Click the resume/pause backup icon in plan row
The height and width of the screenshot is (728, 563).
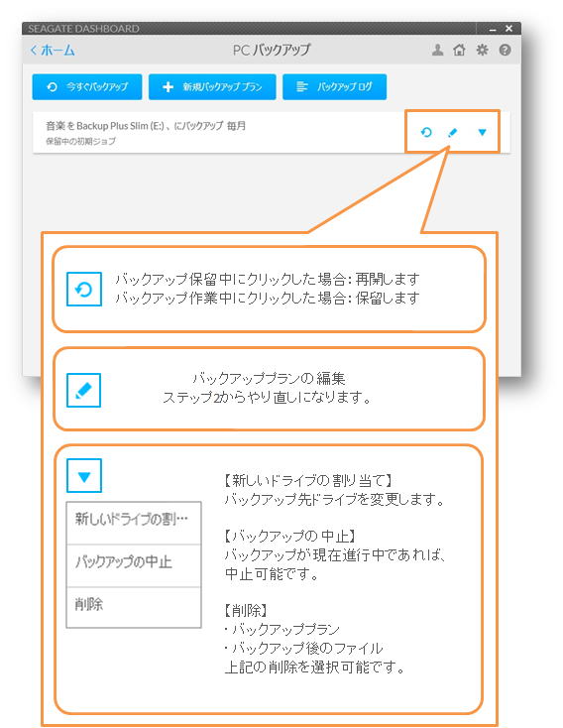click(426, 132)
